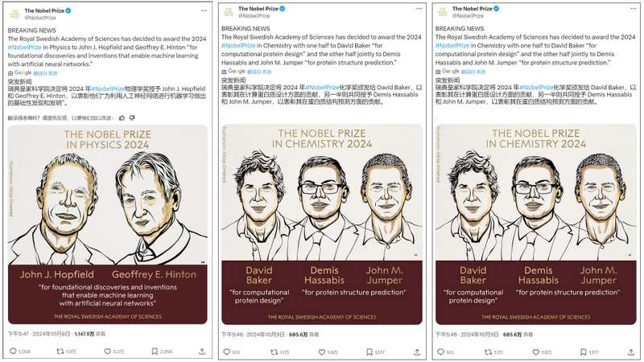Give thumbs up to the translation
Viewport: 644px width, 362px height.
click(122, 117)
